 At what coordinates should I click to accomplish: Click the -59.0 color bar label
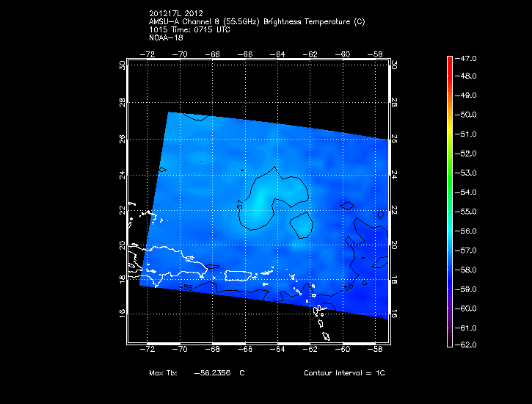pos(465,289)
